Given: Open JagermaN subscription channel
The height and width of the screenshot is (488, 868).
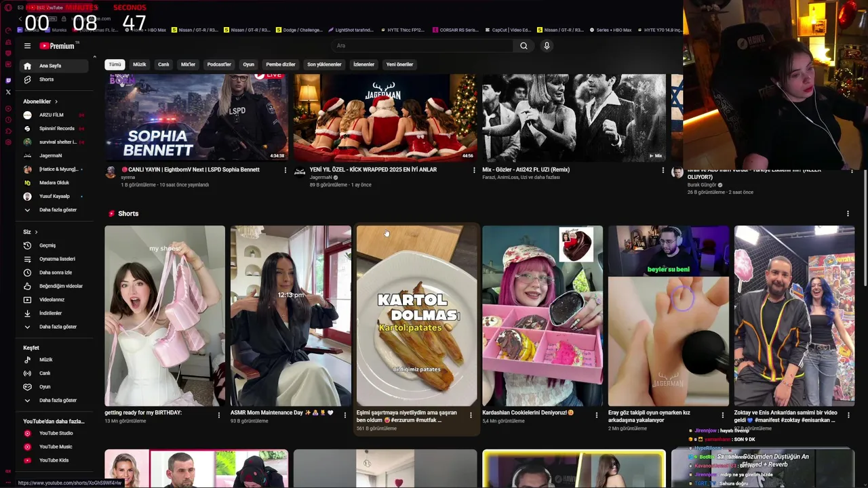Looking at the screenshot, I should [54, 155].
